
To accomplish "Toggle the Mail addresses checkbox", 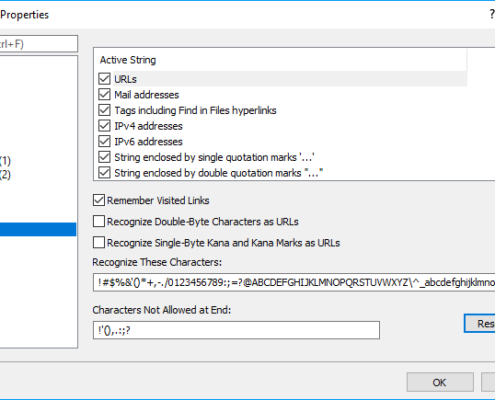I will coord(104,95).
